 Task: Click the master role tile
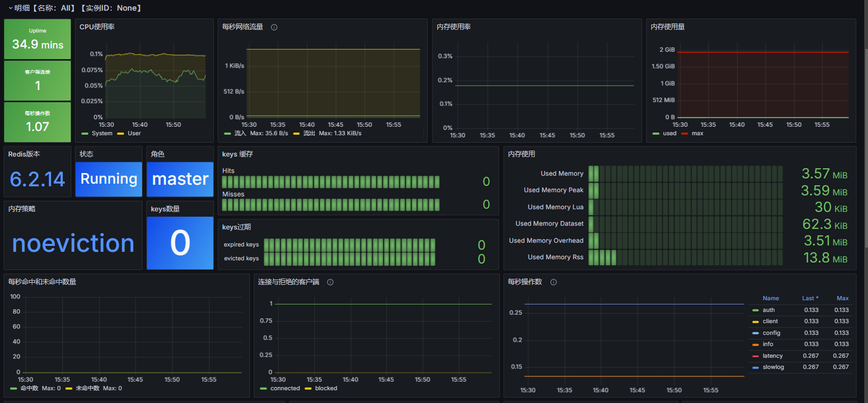[x=180, y=179]
